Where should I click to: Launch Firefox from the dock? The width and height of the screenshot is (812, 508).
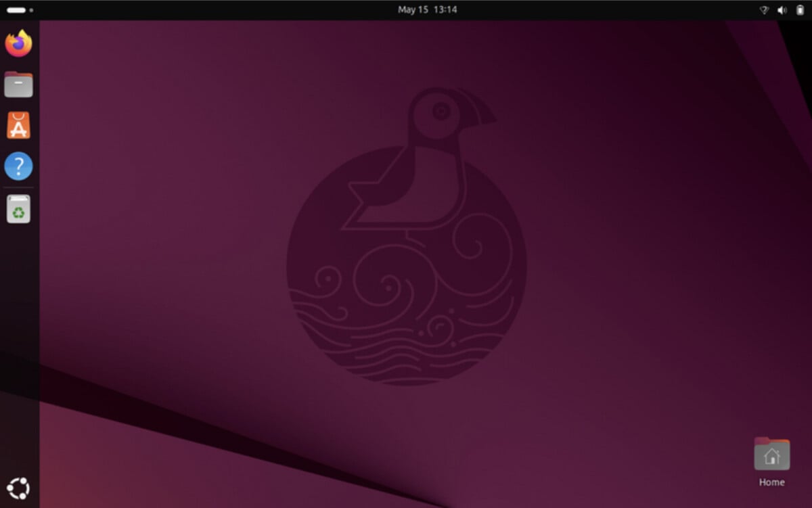[18, 44]
